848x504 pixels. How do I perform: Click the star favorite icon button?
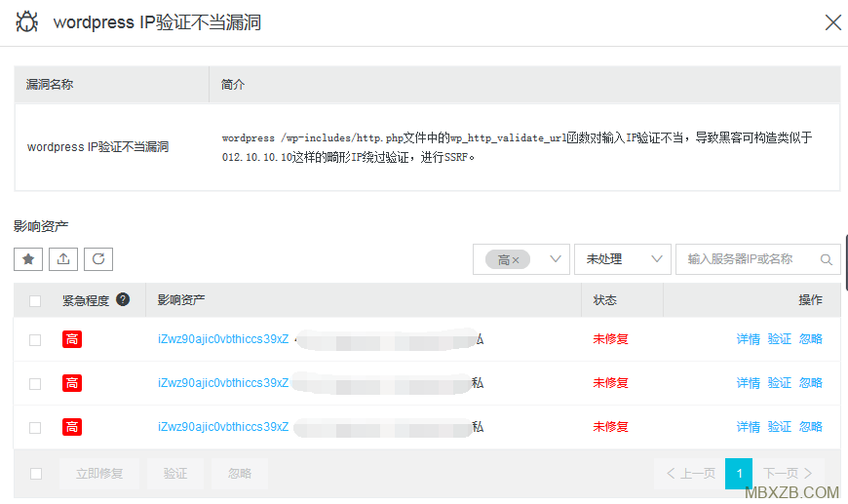[28, 259]
